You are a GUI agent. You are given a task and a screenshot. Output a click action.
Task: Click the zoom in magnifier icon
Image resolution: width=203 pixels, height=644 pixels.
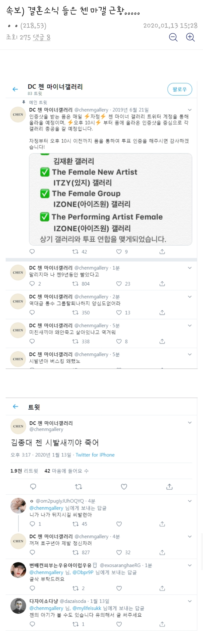(190, 37)
